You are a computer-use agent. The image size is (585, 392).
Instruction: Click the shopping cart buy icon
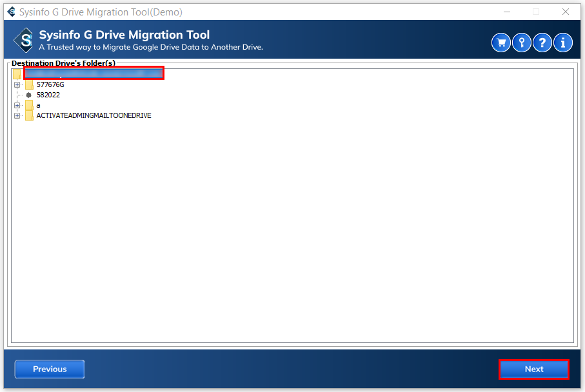tap(501, 43)
